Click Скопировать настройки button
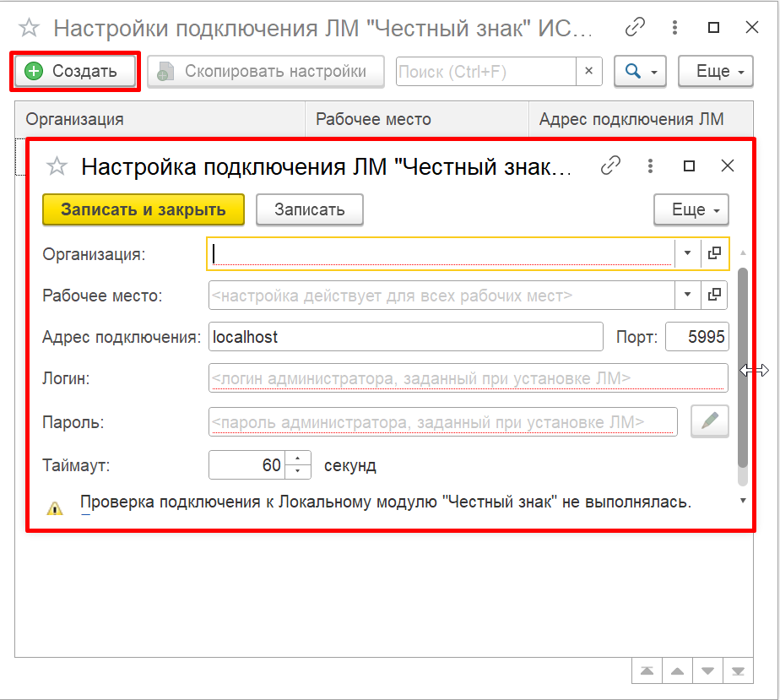This screenshot has width=780, height=700. (266, 72)
